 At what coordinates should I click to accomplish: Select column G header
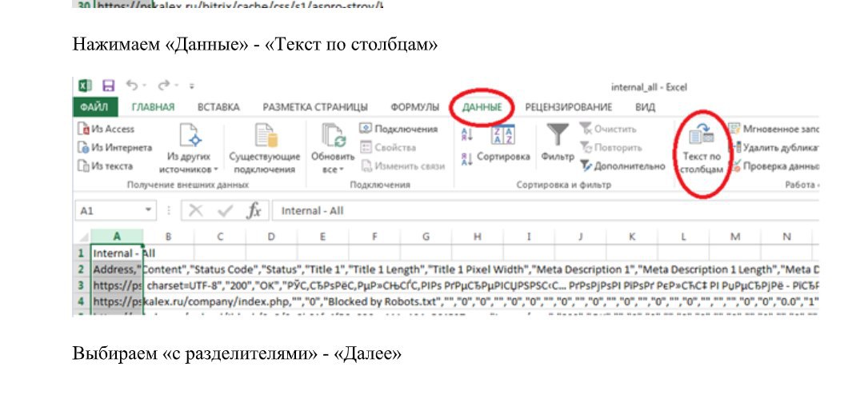point(426,237)
